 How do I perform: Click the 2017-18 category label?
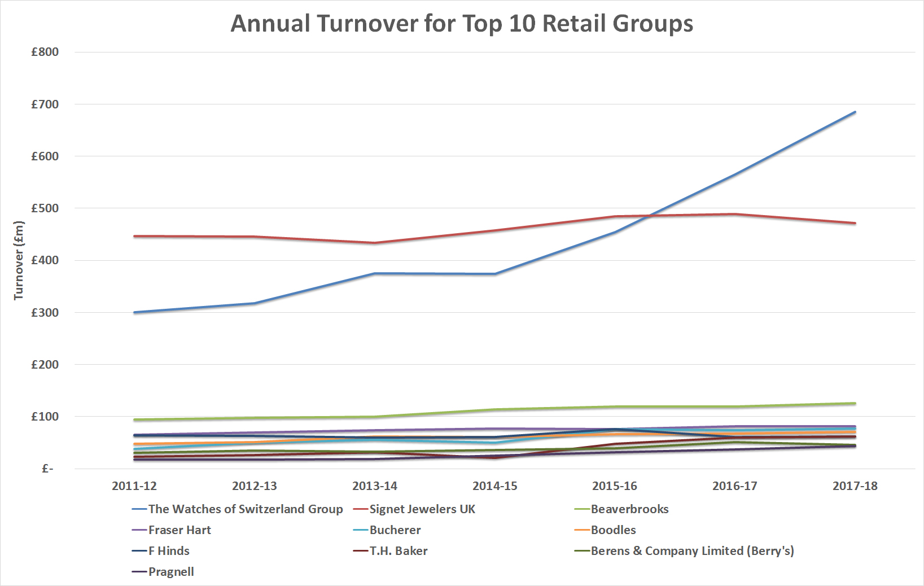(x=855, y=486)
